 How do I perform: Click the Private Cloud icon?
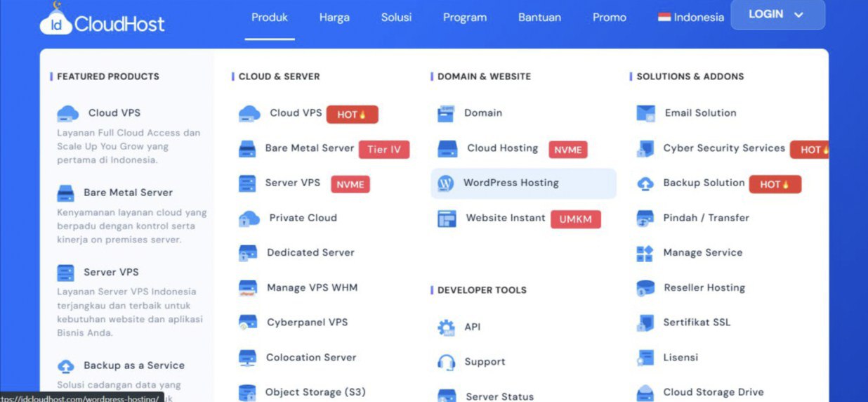point(249,218)
